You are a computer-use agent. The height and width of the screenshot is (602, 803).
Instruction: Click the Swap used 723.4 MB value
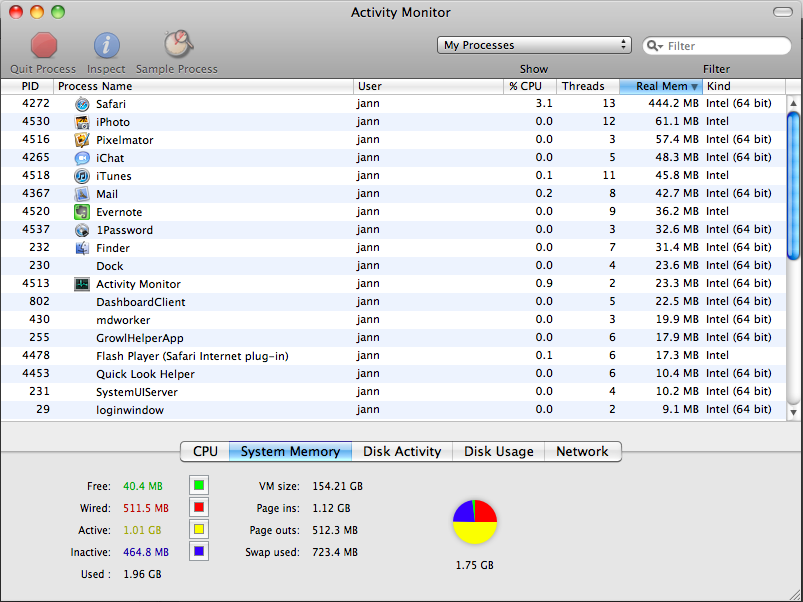(335, 552)
